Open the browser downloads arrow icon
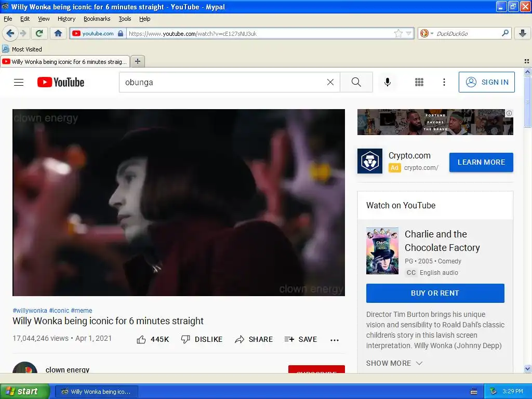The height and width of the screenshot is (399, 532). (523, 33)
